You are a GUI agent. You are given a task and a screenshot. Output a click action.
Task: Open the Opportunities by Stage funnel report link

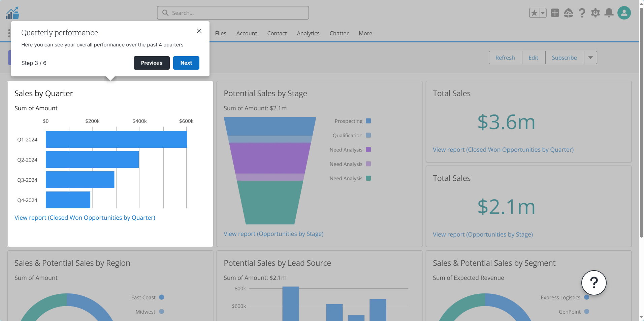(273, 234)
